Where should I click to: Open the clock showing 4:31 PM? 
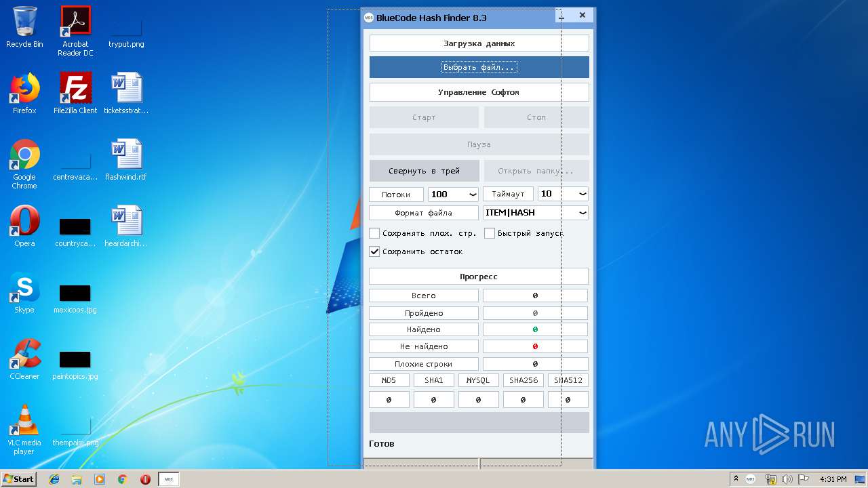(x=833, y=479)
